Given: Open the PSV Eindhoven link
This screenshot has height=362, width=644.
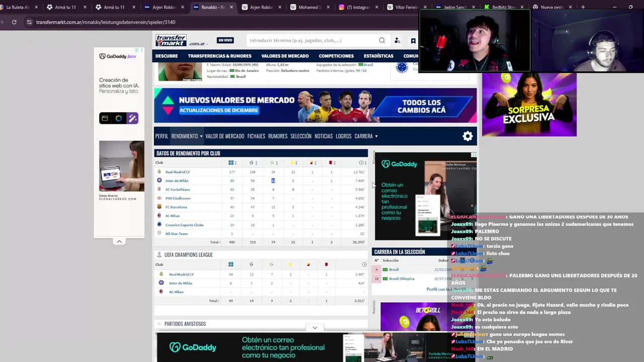Looking at the screenshot, I should tap(178, 198).
